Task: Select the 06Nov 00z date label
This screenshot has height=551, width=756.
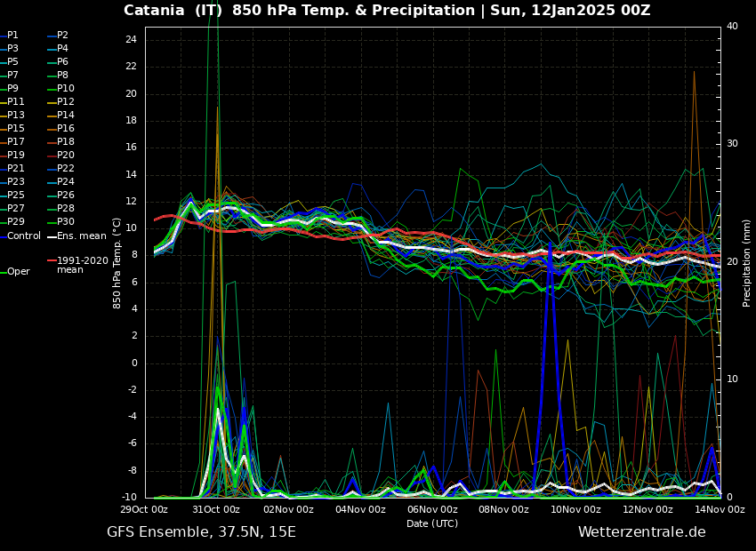Action: pos(432,509)
